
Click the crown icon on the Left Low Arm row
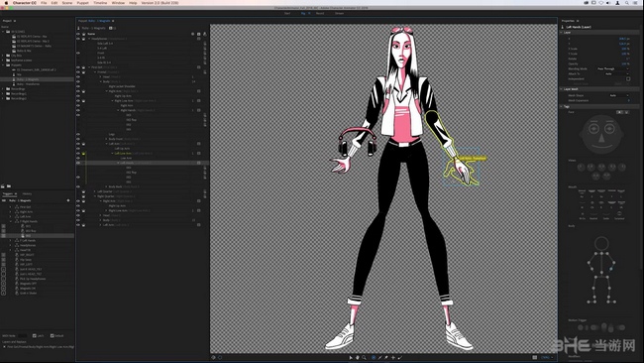tap(83, 154)
